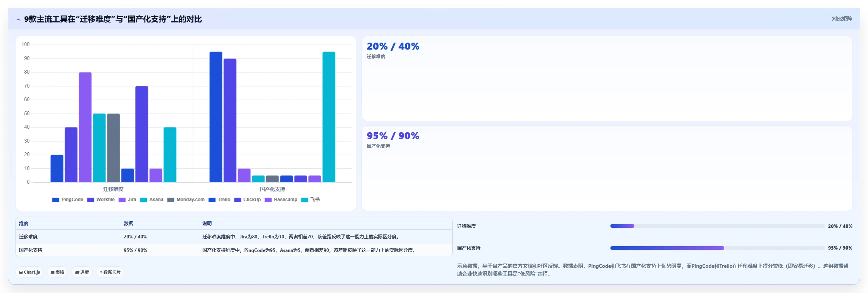Click the 95% / 90% value beside the progress bar
This screenshot has height=293, width=868.
[x=840, y=248]
